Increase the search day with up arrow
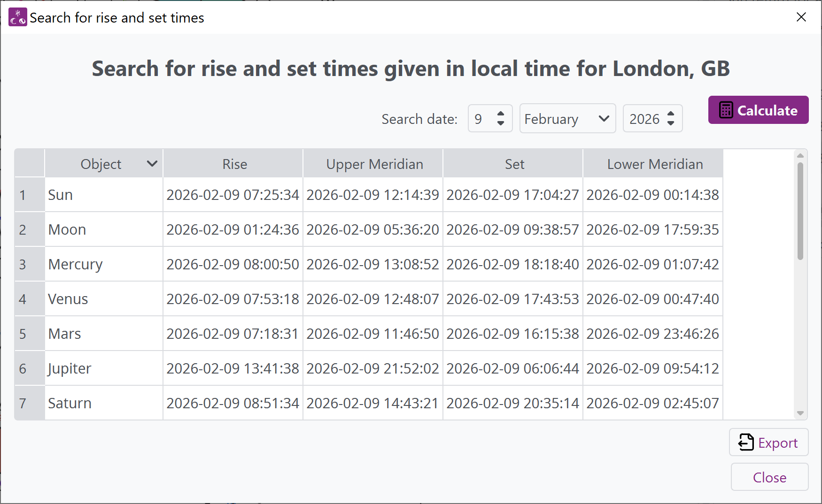 (501, 114)
